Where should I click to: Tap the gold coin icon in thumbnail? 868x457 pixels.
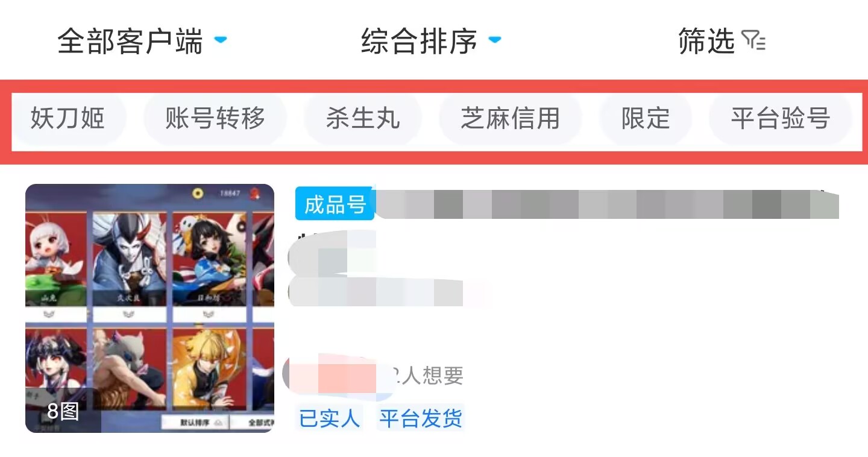click(197, 194)
